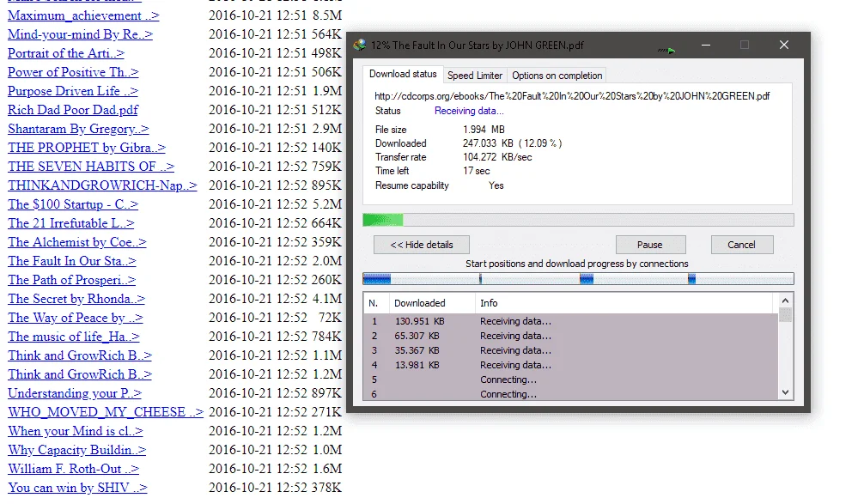The image size is (864, 504).
Task: Open the Shantaram By Gregory.. link
Action: coord(78,129)
